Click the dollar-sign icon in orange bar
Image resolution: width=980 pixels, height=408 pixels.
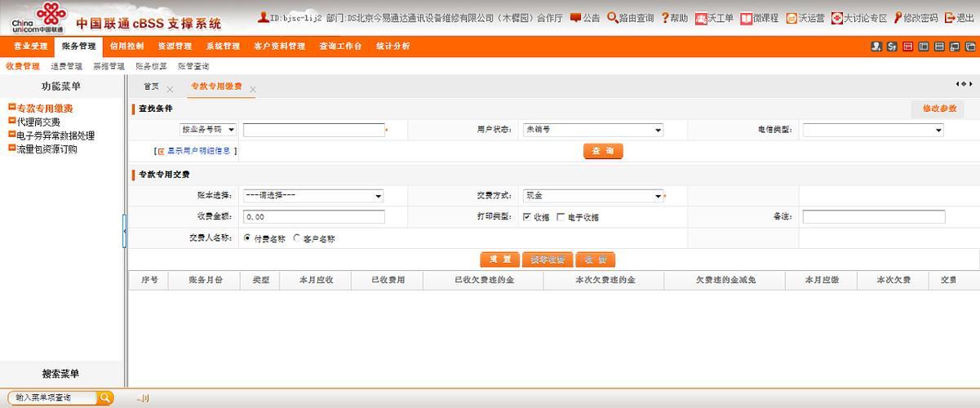(x=892, y=47)
